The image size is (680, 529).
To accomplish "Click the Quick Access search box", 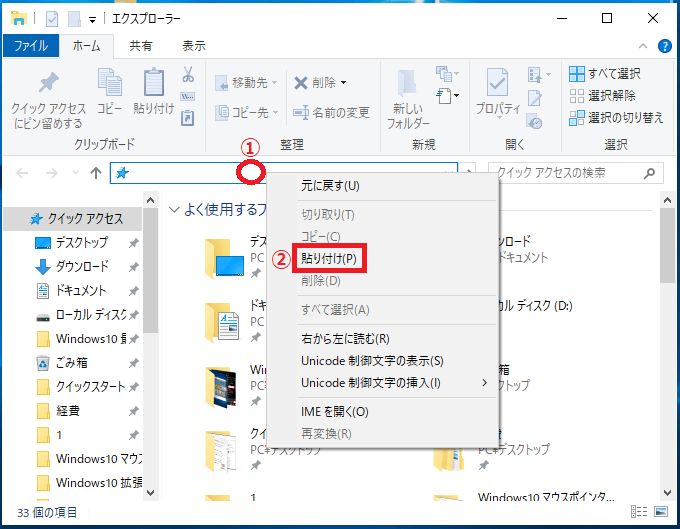I will [x=575, y=173].
